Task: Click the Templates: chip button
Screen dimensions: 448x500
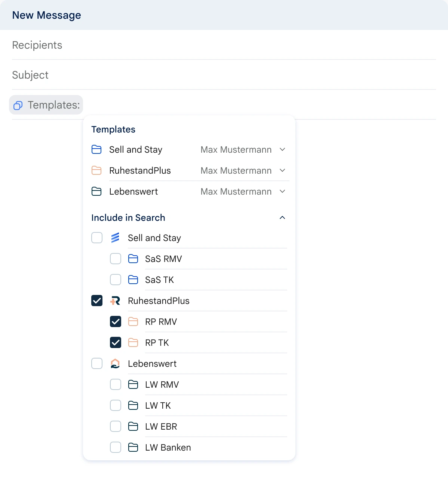Action: click(46, 105)
